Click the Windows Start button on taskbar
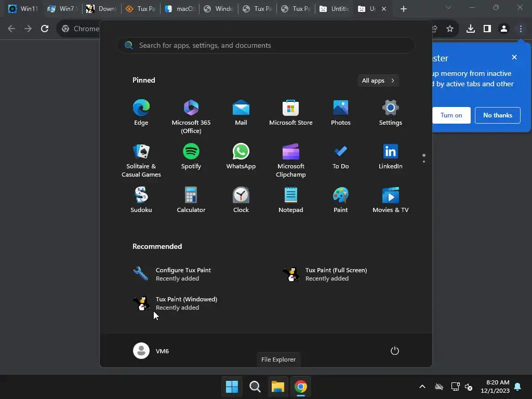532x399 pixels. 232,387
